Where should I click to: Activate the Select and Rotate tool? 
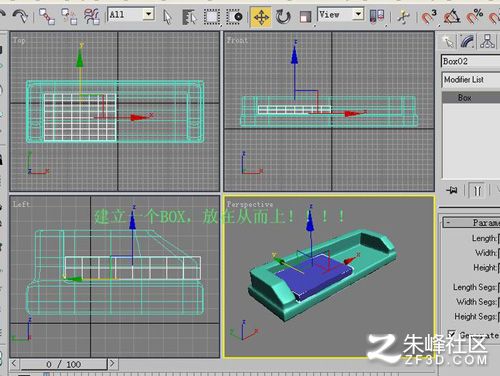(x=283, y=17)
